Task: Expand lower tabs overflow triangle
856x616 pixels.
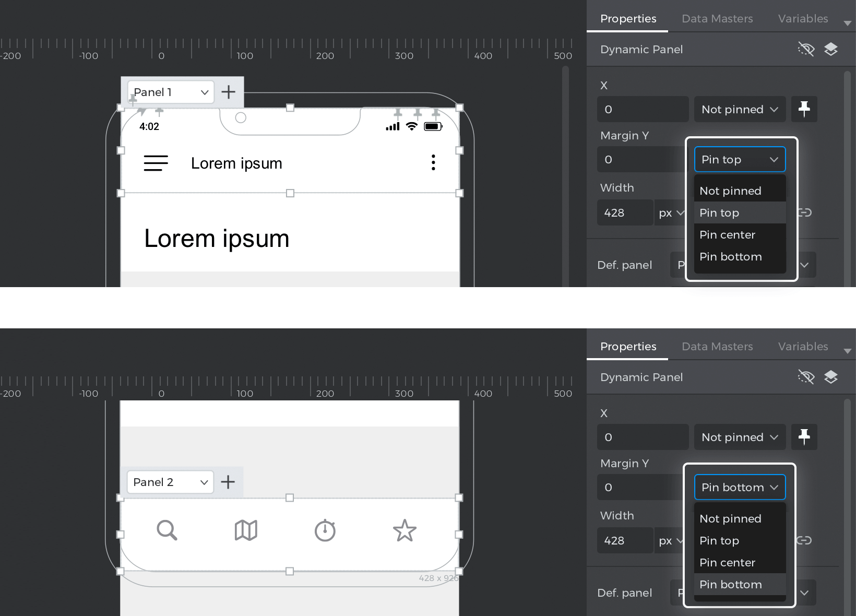Action: point(847,351)
